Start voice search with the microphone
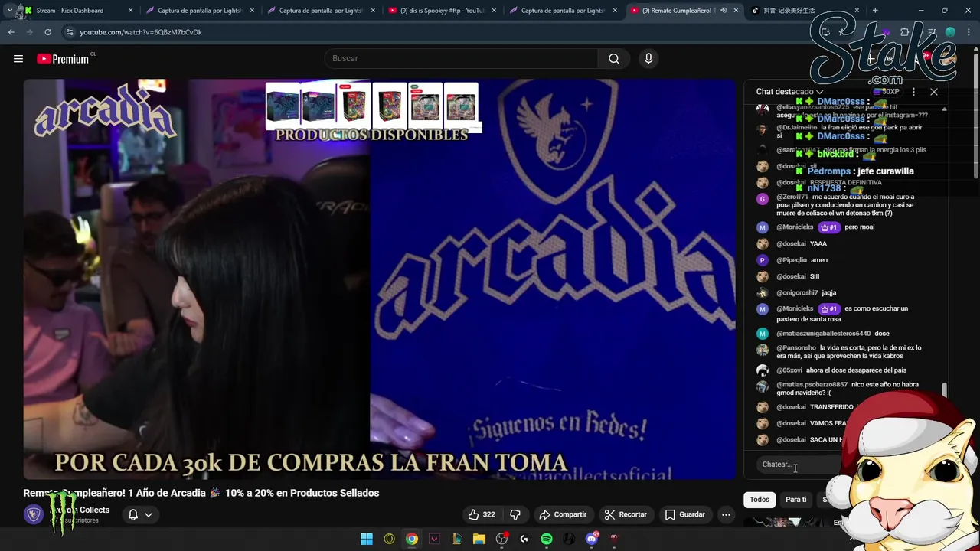The width and height of the screenshot is (980, 551). [x=648, y=59]
